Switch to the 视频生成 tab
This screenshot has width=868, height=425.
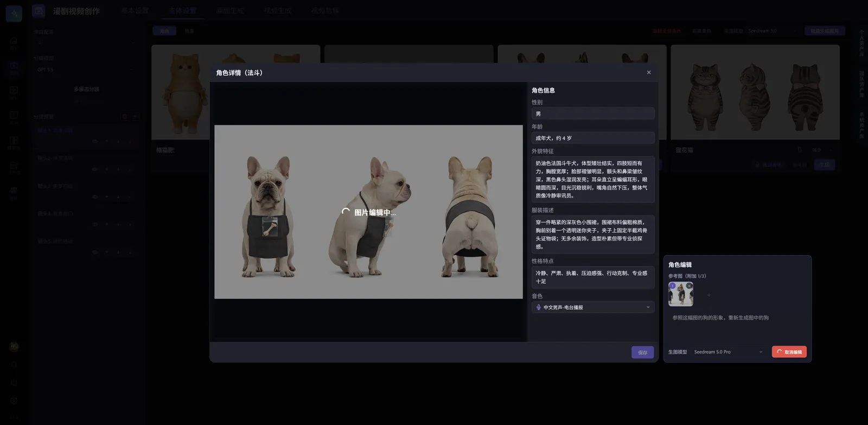tap(278, 11)
